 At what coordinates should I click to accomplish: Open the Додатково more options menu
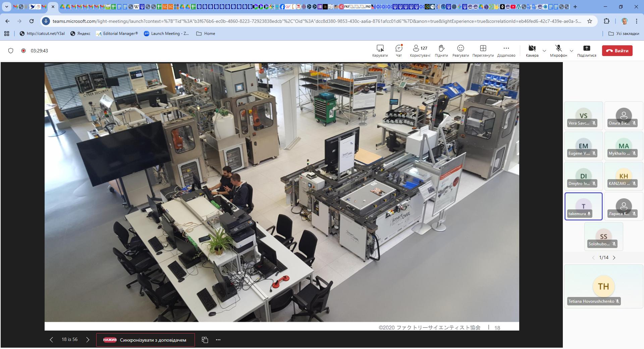[x=506, y=51]
